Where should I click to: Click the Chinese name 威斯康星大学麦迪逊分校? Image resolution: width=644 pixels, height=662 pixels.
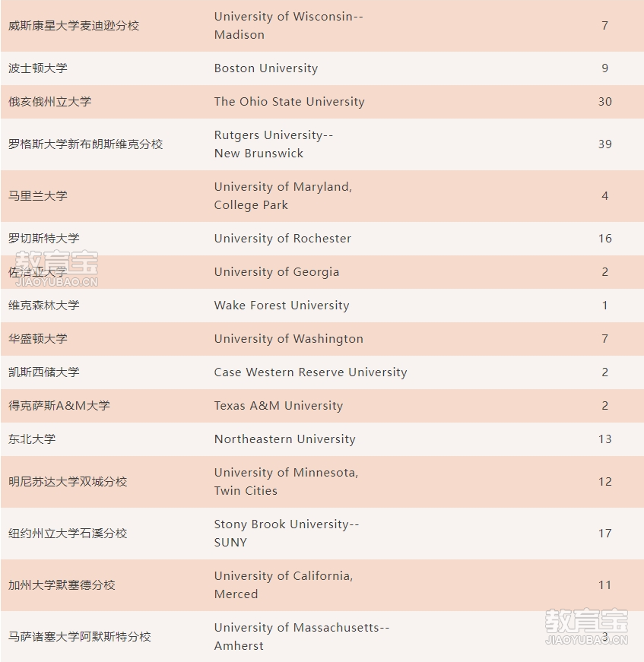point(74,26)
